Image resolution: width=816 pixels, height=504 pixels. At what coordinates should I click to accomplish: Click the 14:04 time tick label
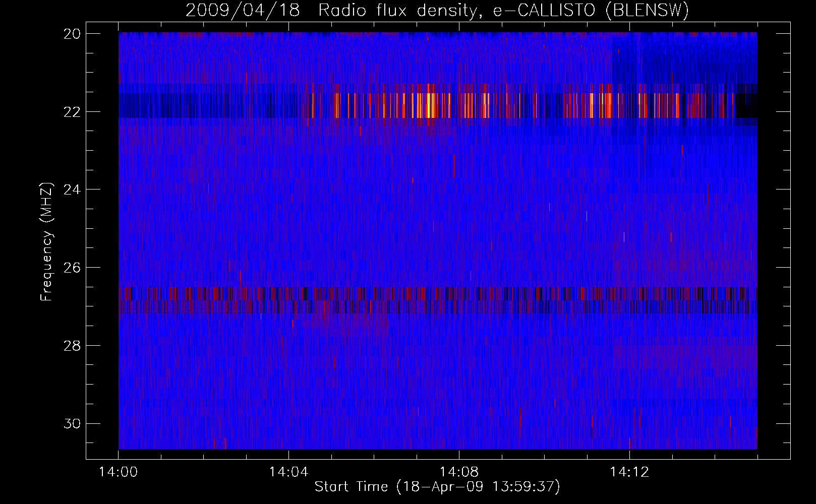(288, 472)
